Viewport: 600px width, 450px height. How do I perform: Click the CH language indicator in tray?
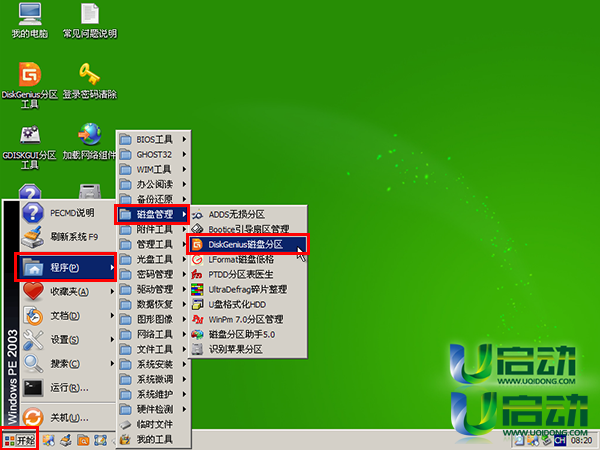click(x=560, y=440)
